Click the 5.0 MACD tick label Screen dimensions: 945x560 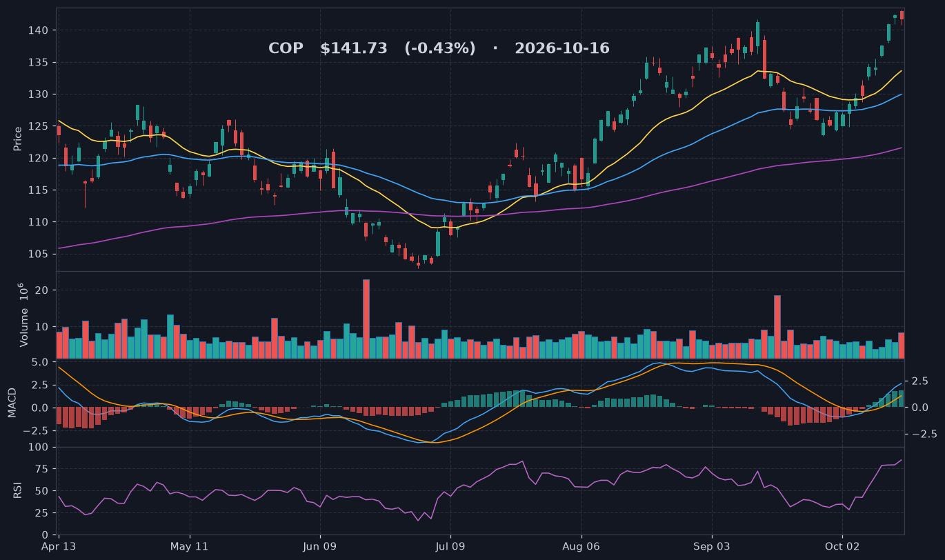point(41,362)
